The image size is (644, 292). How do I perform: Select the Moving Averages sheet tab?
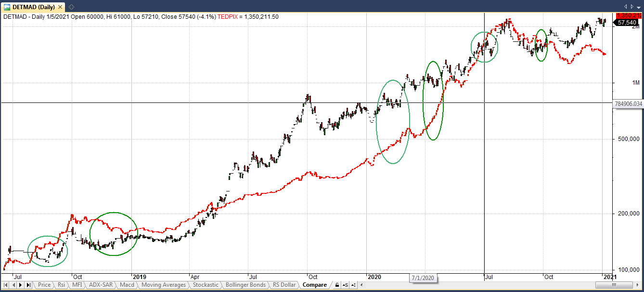[163, 285]
